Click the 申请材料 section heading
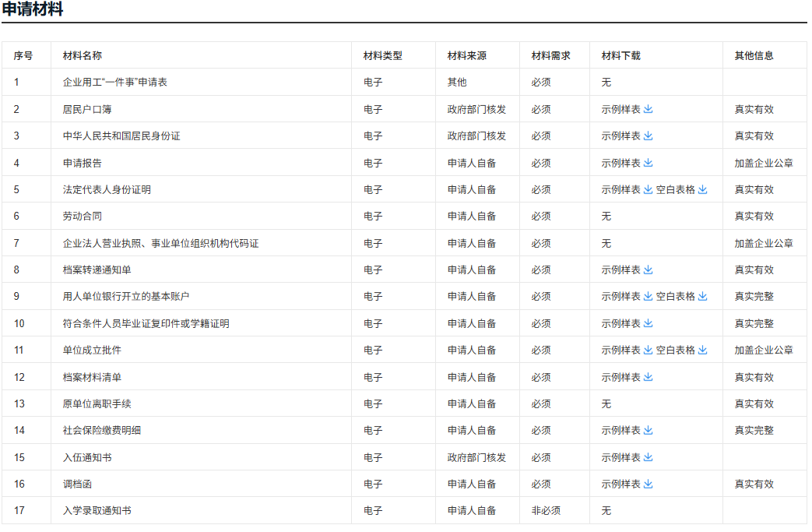Viewport: 812px width, 532px height. tap(33, 9)
